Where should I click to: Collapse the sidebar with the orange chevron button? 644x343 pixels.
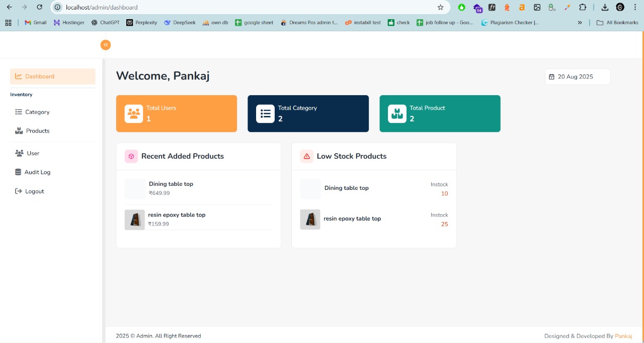coord(106,45)
